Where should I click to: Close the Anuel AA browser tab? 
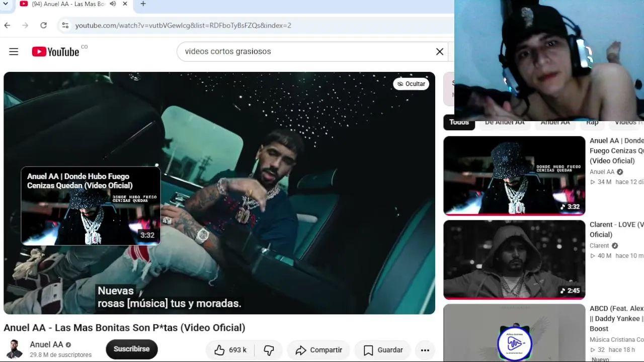pos(125,4)
